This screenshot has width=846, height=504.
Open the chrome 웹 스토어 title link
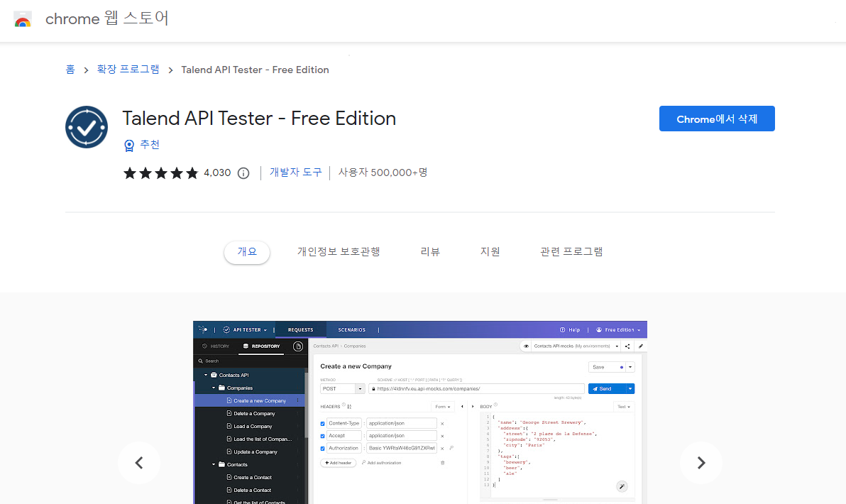pyautogui.click(x=107, y=18)
